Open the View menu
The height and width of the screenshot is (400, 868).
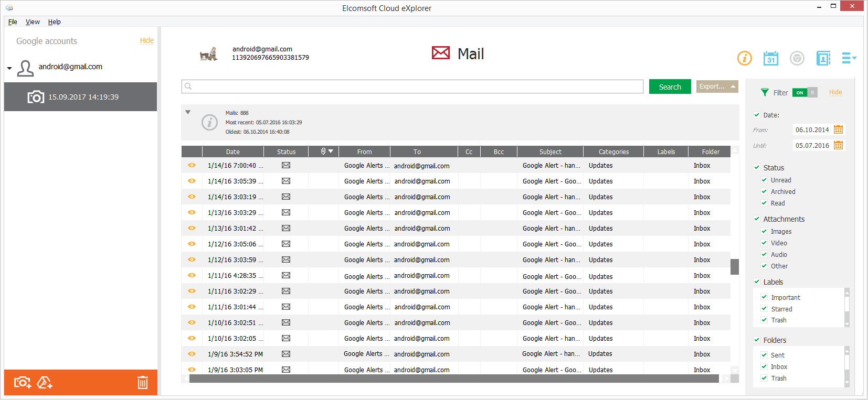[33, 22]
